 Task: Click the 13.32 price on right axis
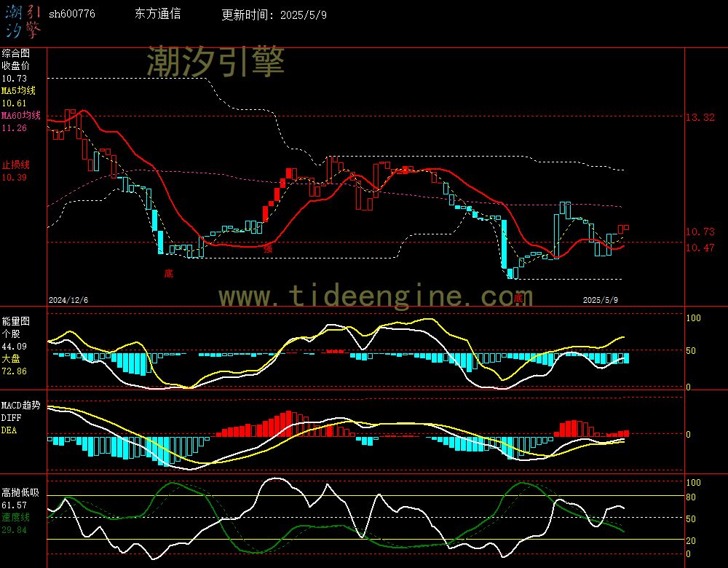click(700, 117)
